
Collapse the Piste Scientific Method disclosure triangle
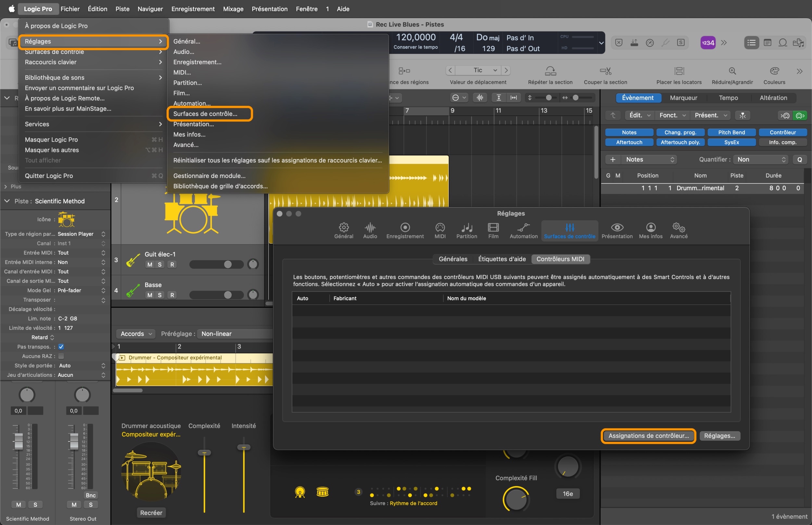[x=7, y=201]
